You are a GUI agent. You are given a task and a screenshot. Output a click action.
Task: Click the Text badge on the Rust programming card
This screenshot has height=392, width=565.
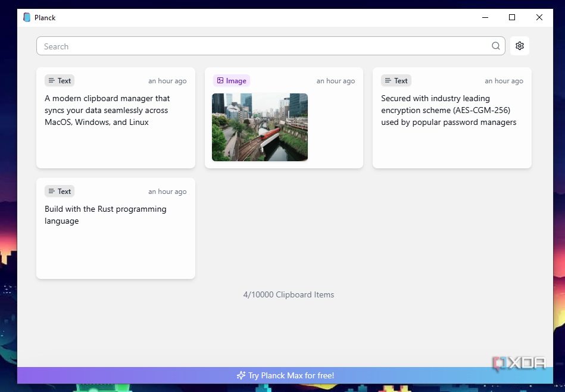60,191
